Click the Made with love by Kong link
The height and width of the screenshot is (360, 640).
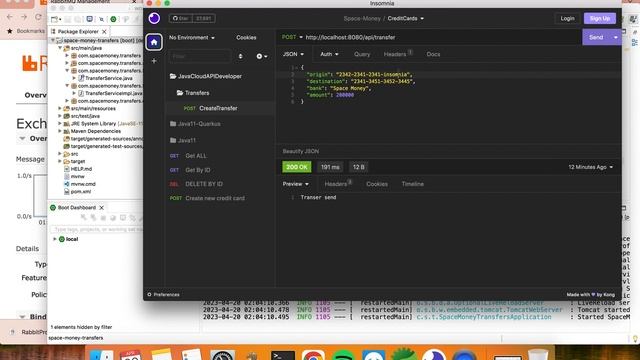(x=590, y=295)
